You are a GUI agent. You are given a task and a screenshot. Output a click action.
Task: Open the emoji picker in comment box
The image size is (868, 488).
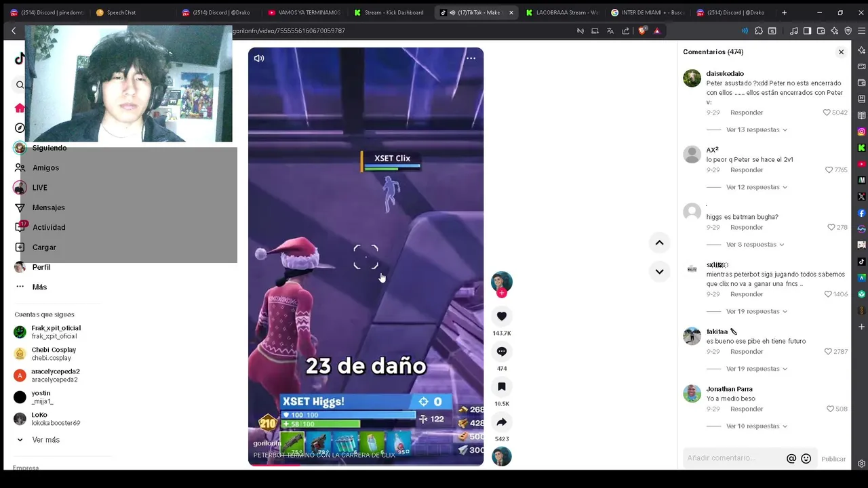pos(806,458)
